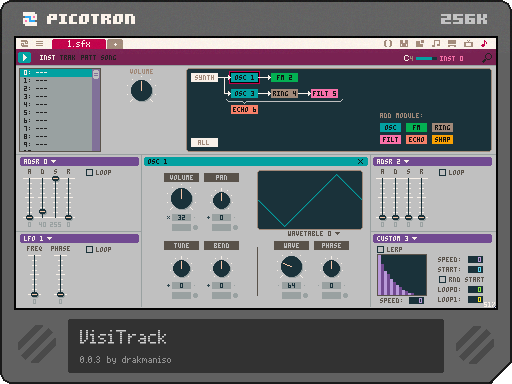Enable the RND START checkbox
Image resolution: width=512 pixels, height=384 pixels.
point(442,279)
